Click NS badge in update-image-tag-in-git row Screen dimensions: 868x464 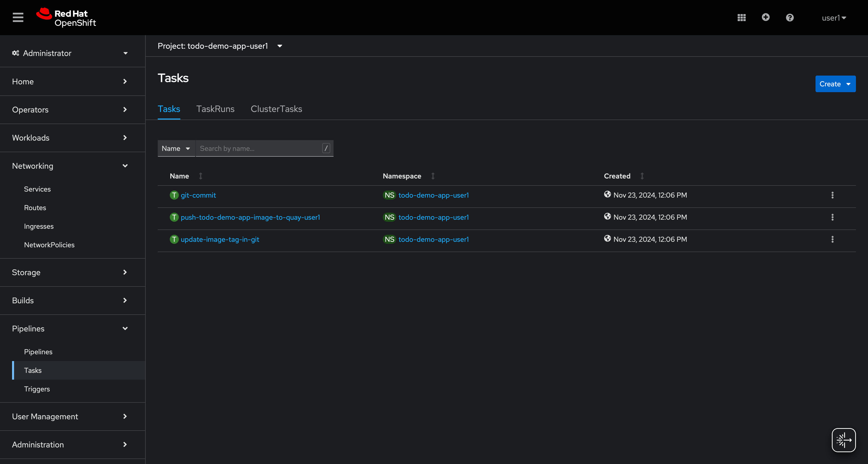tap(389, 239)
